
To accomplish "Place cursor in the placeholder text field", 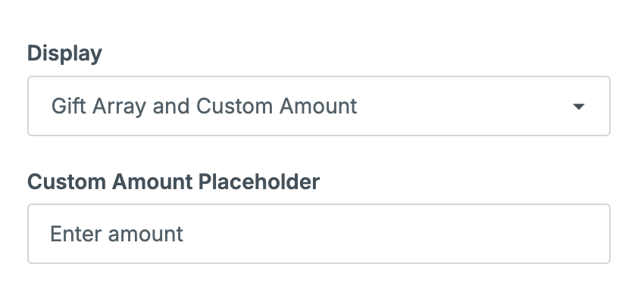I will click(319, 234).
